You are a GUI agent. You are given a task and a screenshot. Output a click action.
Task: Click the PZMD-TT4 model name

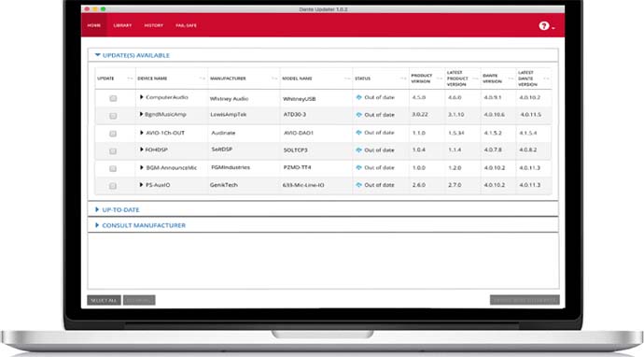pos(298,167)
